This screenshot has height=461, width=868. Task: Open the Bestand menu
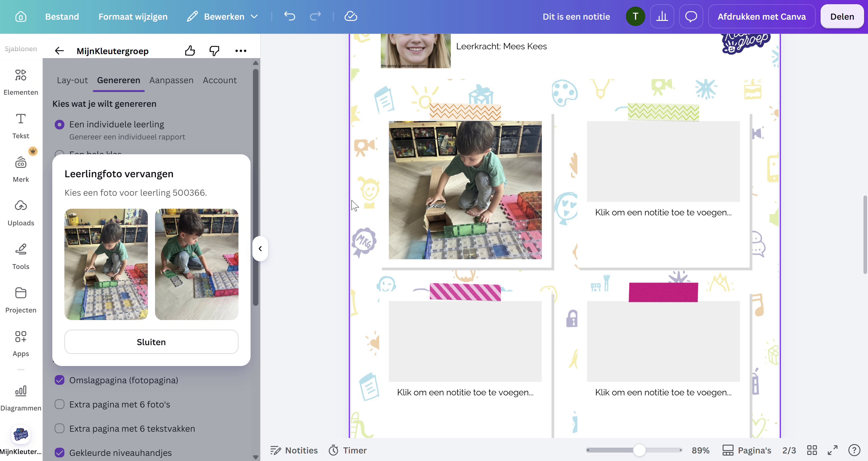tap(62, 17)
